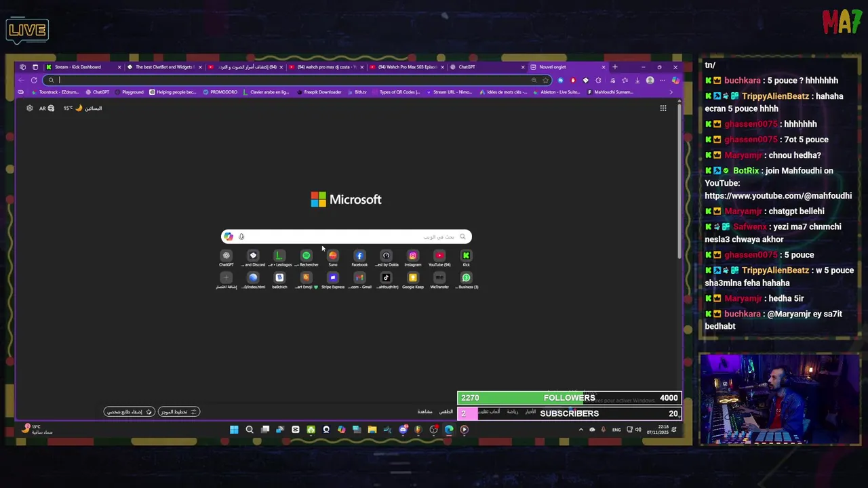Open a new tab with plus button

(x=615, y=67)
